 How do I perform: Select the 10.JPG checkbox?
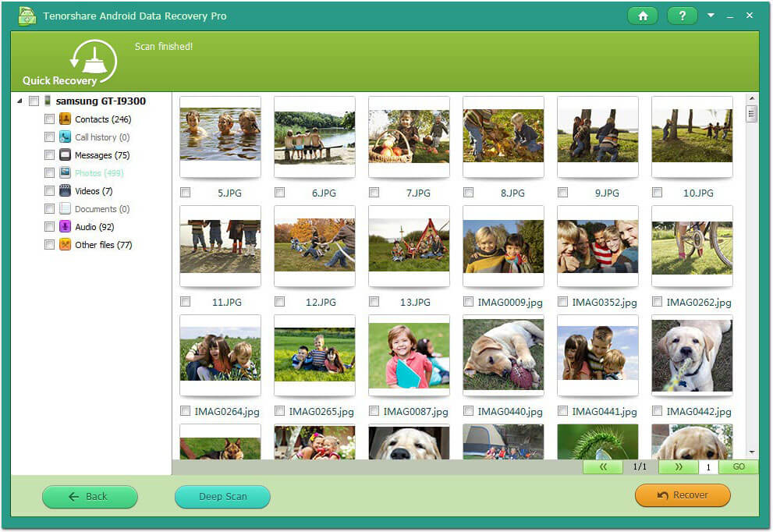657,193
